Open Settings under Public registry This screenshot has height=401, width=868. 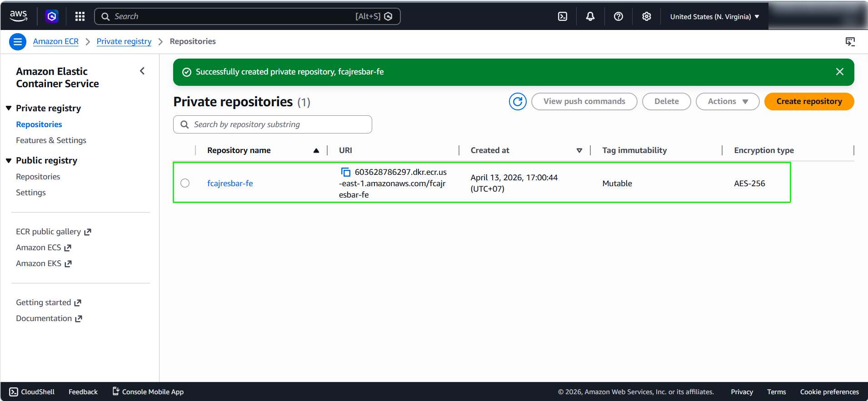31,193
